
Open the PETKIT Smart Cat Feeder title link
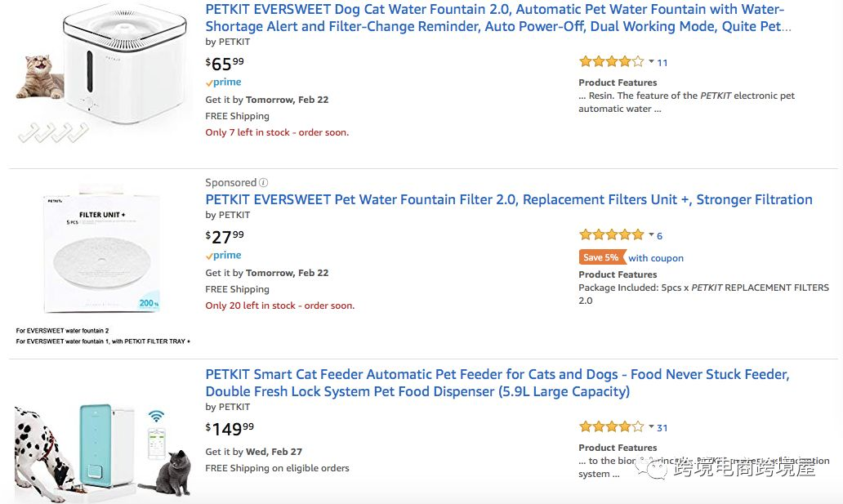point(497,382)
